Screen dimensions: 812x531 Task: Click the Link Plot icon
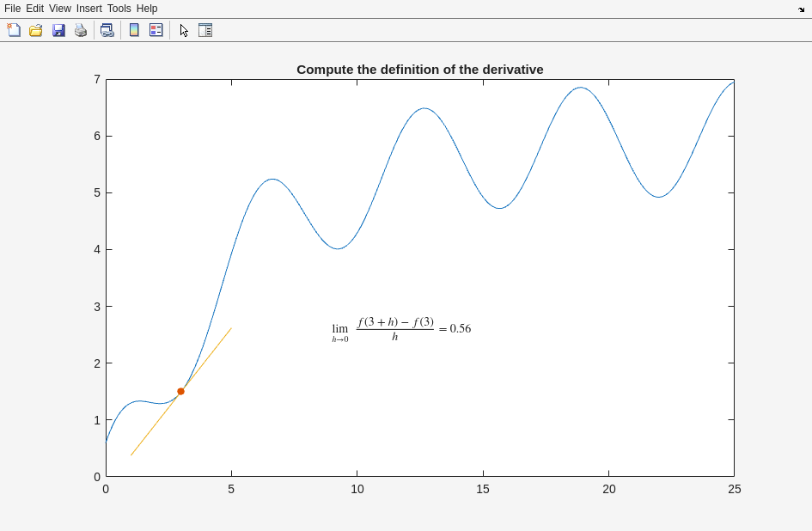[x=107, y=30]
